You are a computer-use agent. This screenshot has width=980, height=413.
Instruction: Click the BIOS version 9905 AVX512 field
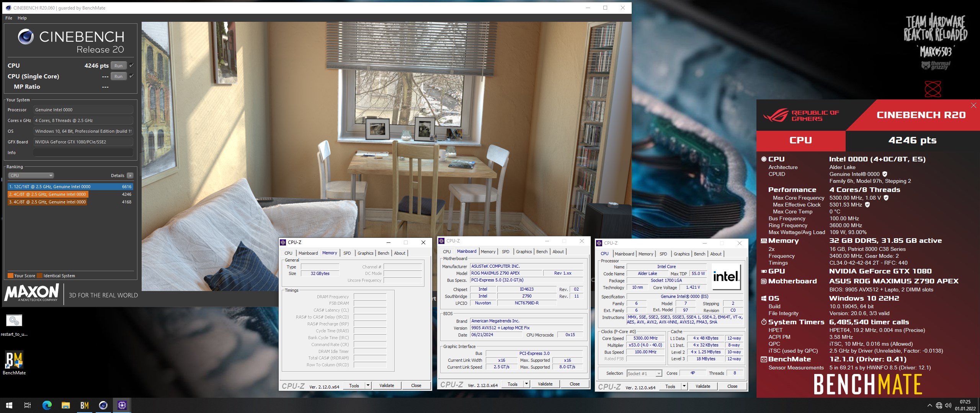[x=526, y=328]
